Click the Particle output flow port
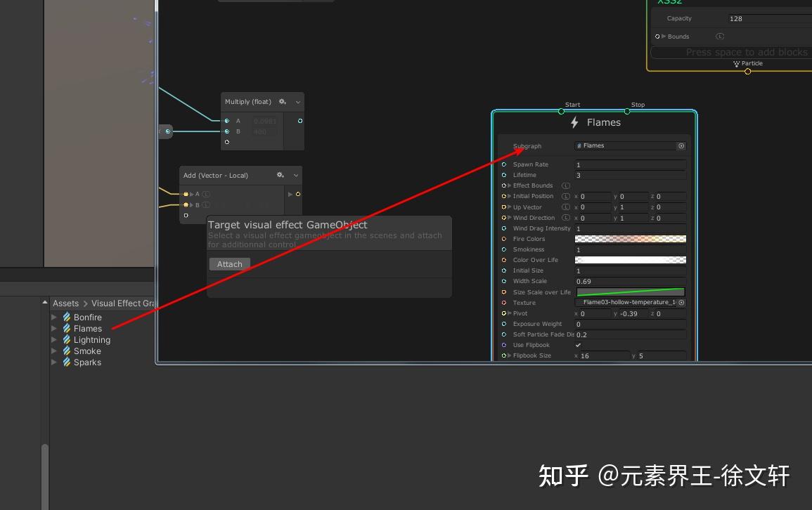The image size is (812, 510). point(747,72)
